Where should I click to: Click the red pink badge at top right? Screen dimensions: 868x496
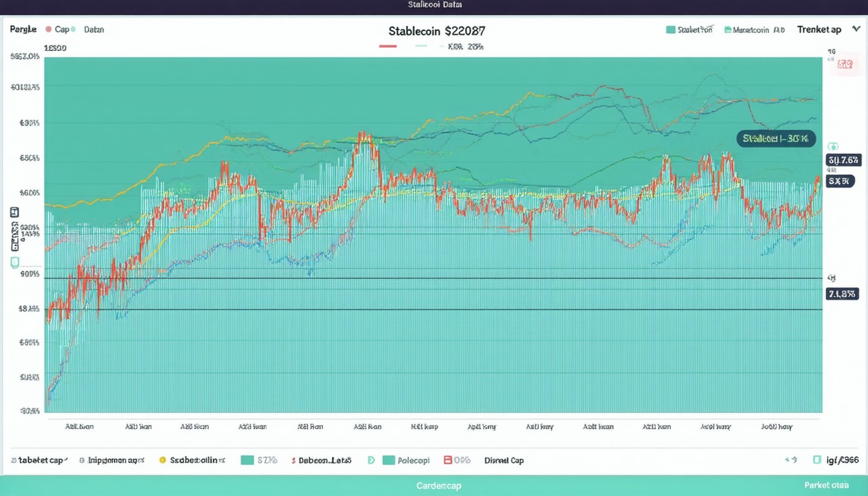tap(844, 65)
